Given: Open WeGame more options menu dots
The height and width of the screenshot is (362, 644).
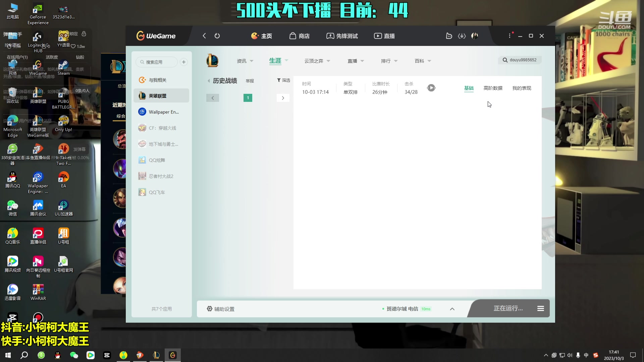Looking at the screenshot, I should (510, 36).
